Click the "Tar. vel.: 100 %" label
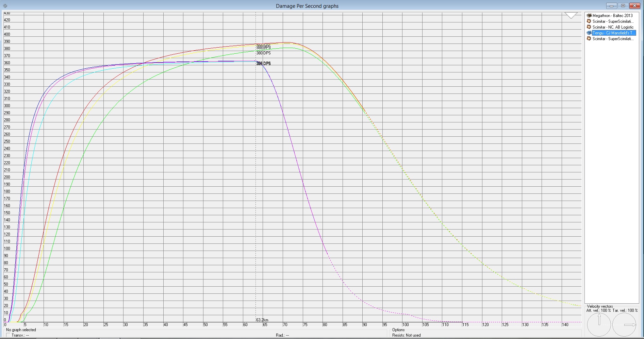The height and width of the screenshot is (339, 644). click(x=625, y=310)
